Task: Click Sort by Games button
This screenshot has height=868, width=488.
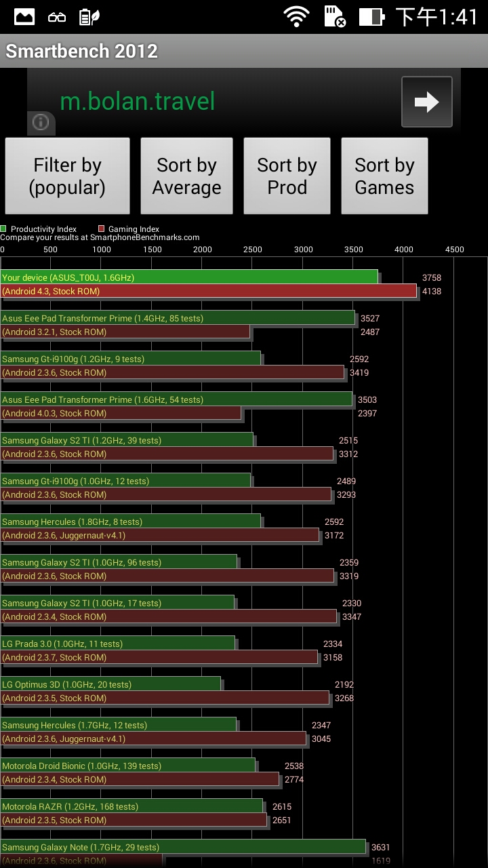Action: click(384, 176)
